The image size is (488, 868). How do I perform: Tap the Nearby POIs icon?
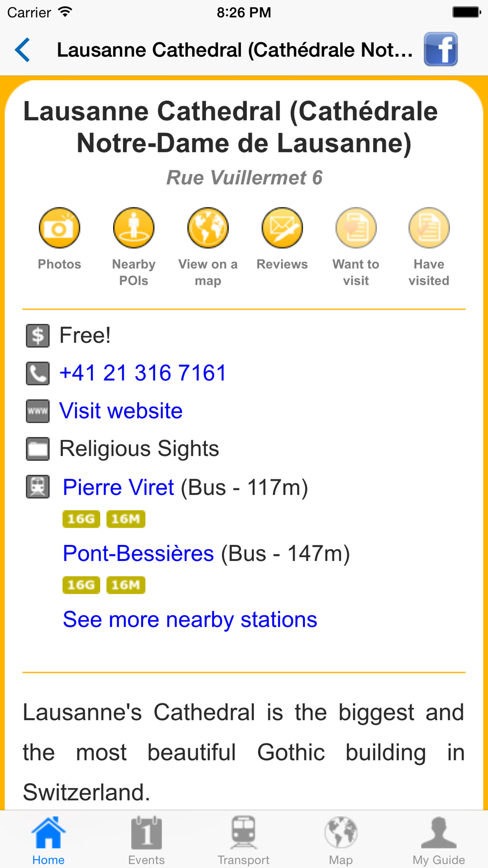point(134,228)
